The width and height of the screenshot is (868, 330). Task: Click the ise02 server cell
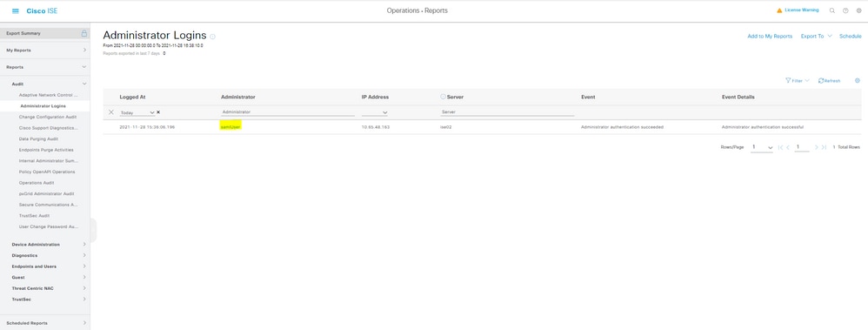445,127
